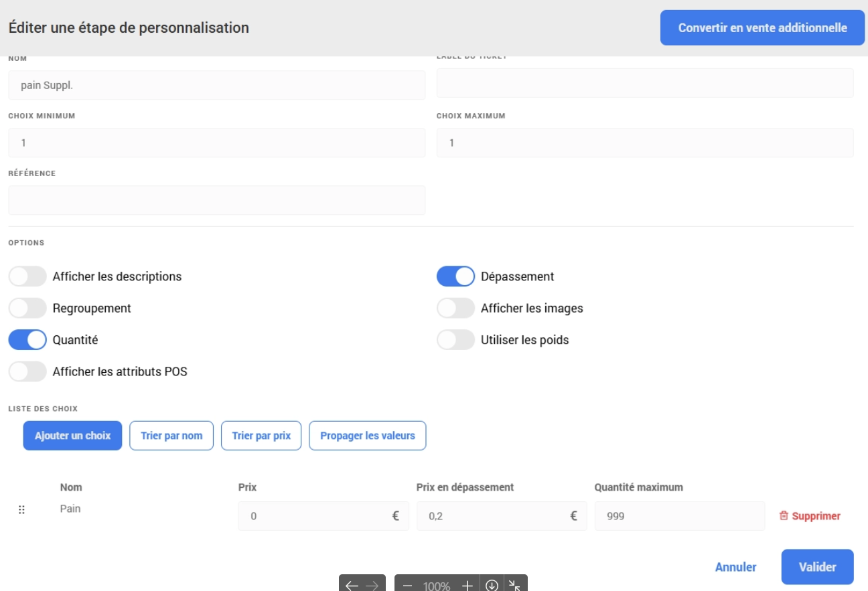Click the Pain choice name
The height and width of the screenshot is (591, 868).
[70, 509]
